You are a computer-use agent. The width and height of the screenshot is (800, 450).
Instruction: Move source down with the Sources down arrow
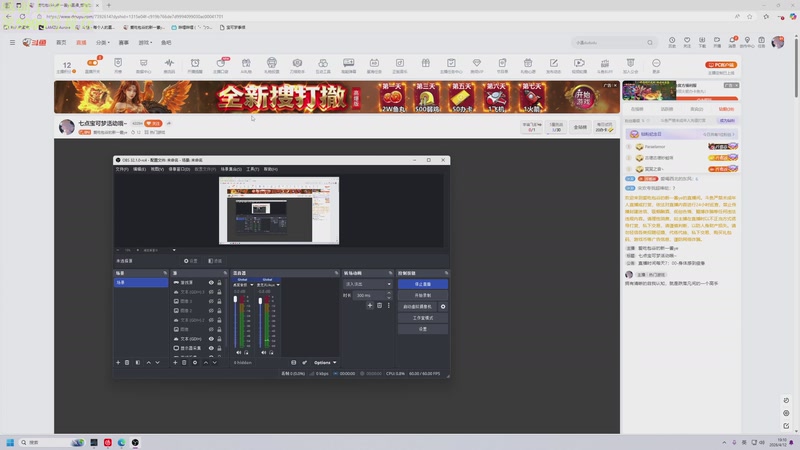(x=215, y=362)
